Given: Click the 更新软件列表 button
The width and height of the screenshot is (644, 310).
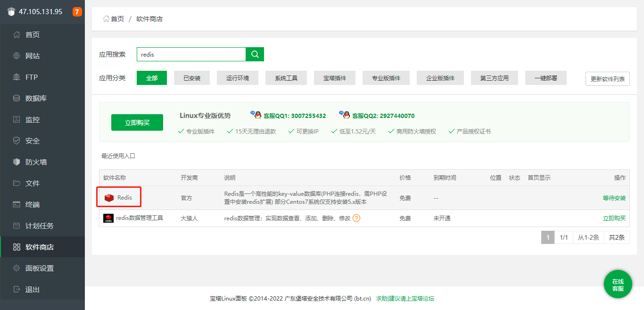Looking at the screenshot, I should coord(608,79).
